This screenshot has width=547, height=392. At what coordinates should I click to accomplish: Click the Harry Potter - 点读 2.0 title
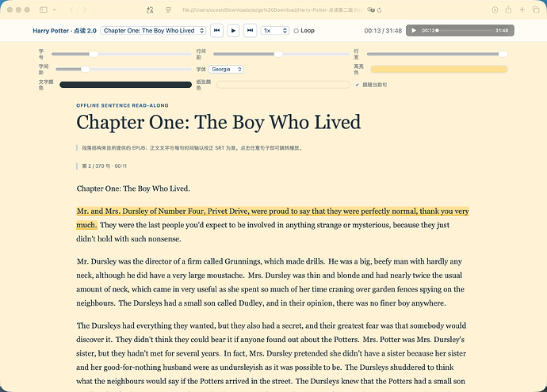click(x=64, y=31)
